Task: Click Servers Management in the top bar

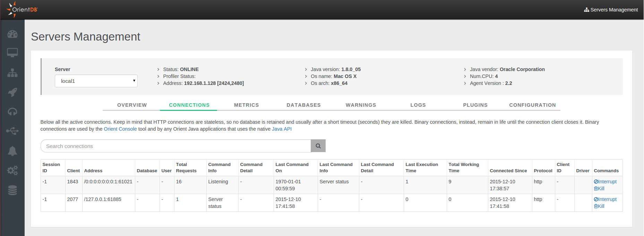Action: (611, 10)
